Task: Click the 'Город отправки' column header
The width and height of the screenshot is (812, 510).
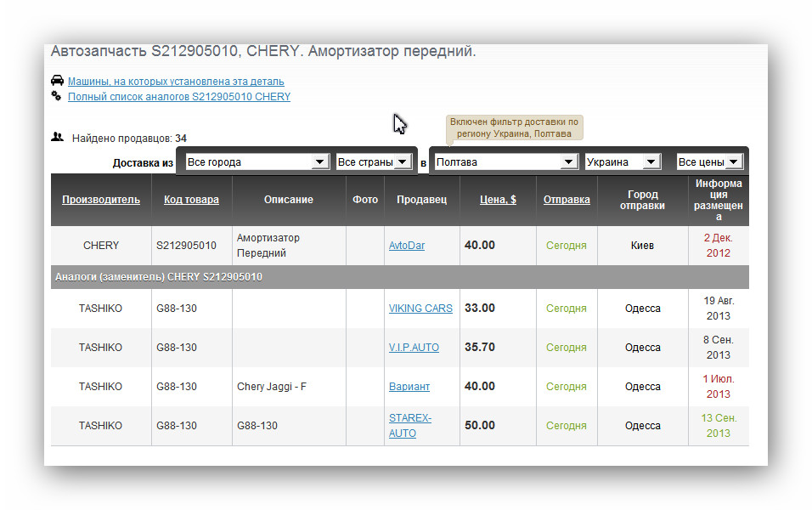Action: click(643, 200)
